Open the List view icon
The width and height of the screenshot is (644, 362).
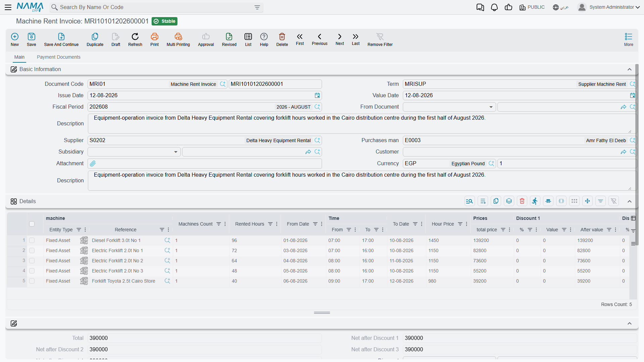[x=248, y=37]
